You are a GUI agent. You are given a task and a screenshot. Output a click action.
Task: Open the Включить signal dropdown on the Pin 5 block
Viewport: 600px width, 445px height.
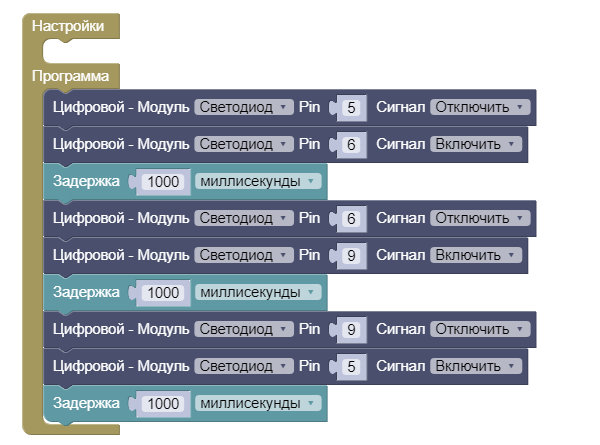point(474,366)
